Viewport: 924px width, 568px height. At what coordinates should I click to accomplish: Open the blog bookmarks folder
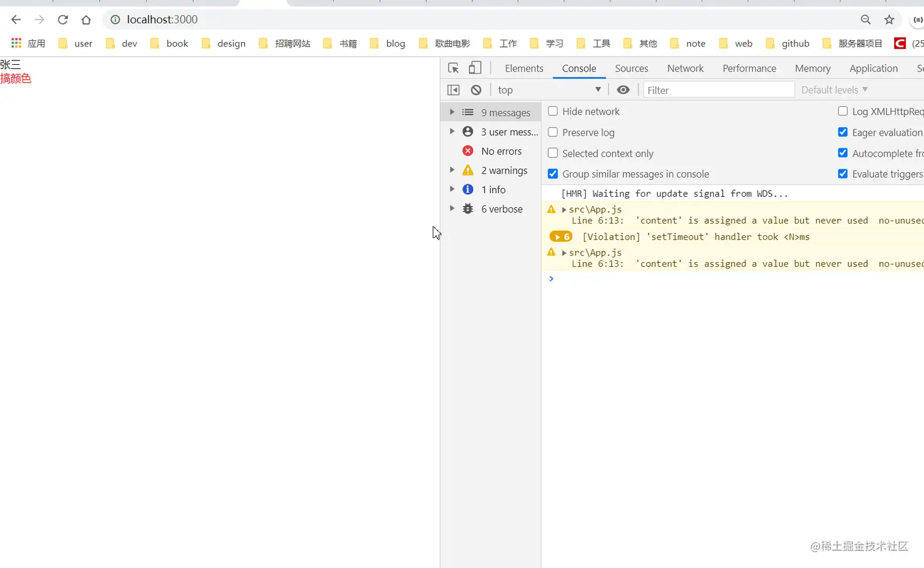tap(387, 43)
